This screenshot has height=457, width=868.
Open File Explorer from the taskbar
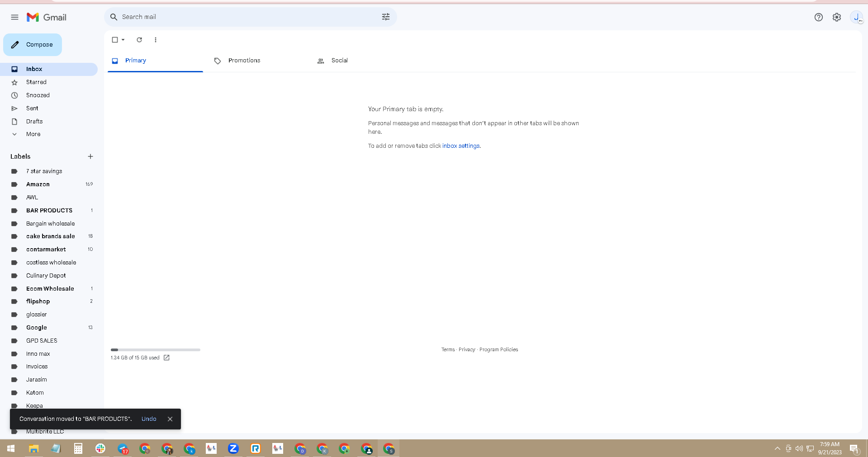point(34,448)
